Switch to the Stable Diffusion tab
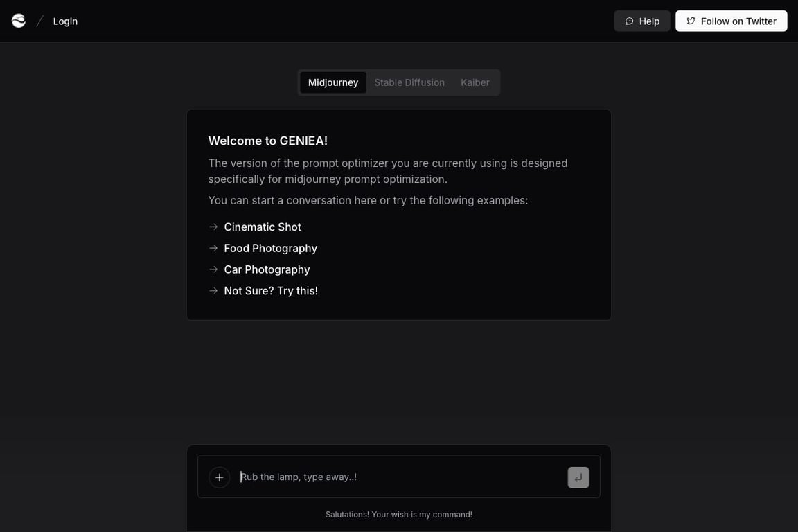Screen dimensions: 798x532 [409, 82]
